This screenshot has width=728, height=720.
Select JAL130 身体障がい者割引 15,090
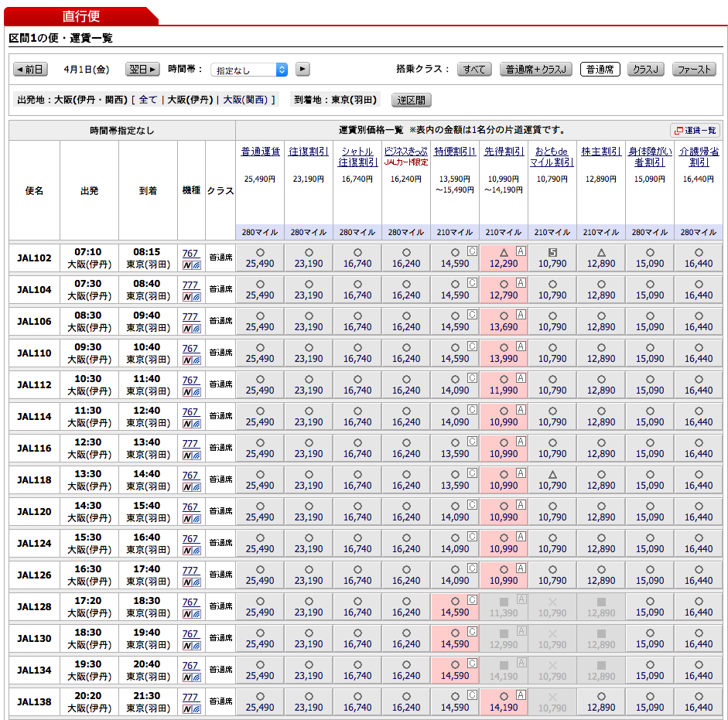(650, 638)
